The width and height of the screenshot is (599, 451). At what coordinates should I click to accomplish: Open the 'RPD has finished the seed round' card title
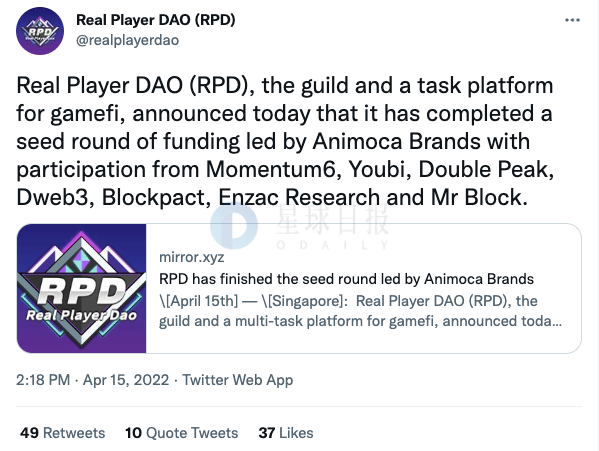tap(346, 279)
